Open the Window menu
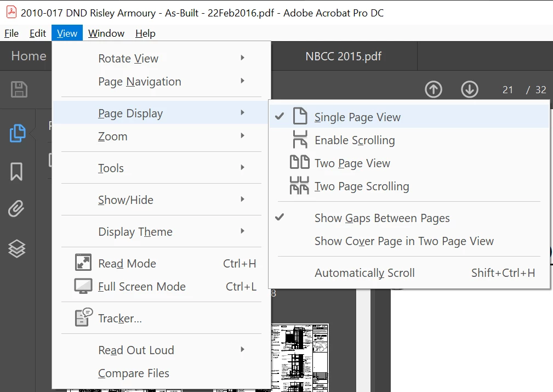The height and width of the screenshot is (392, 553). [106, 33]
